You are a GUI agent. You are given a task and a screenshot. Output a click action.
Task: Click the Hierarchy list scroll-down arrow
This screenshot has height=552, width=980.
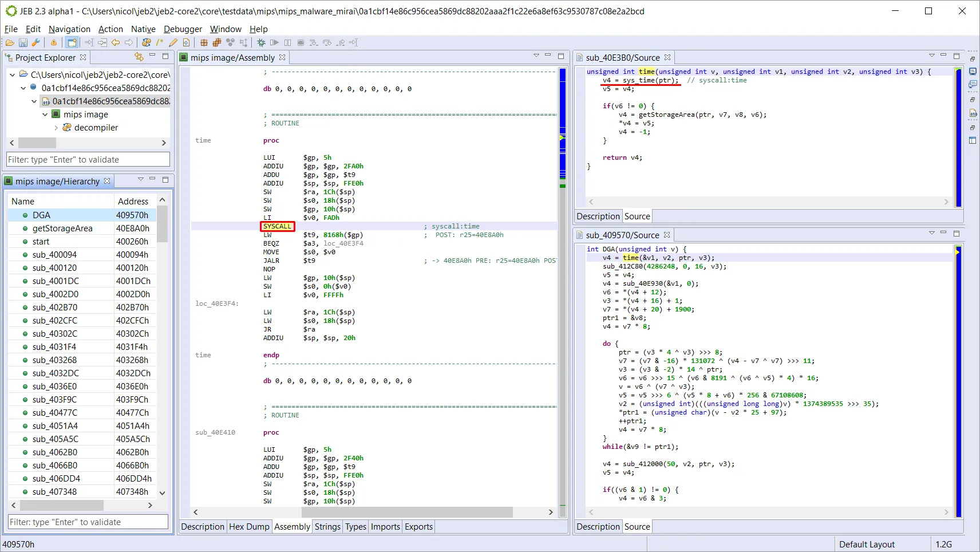(x=163, y=492)
